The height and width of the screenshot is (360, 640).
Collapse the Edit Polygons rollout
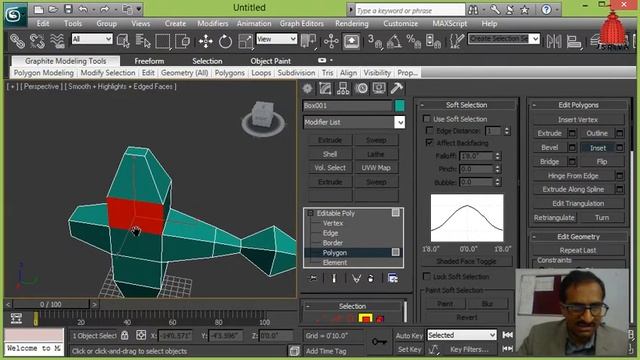coord(533,105)
